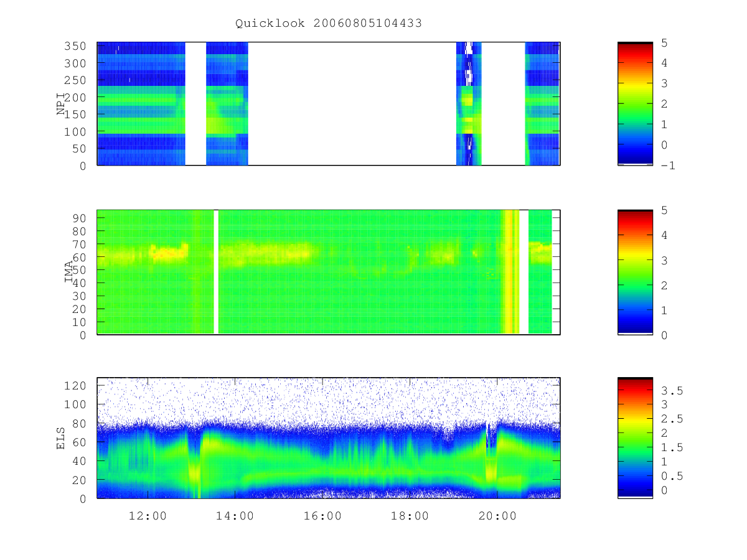Select the NPI y-axis label
The width and height of the screenshot is (747, 560).
61,103
